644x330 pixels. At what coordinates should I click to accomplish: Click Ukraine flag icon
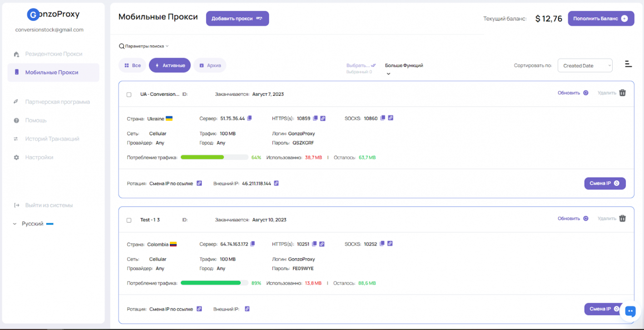169,118
